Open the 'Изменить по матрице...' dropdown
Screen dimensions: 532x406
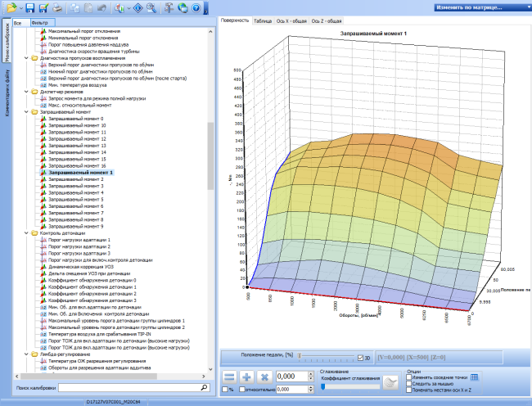483,7
